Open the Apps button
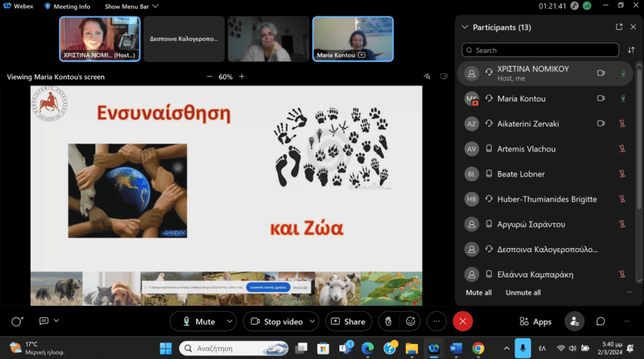Image resolution: width=644 pixels, height=359 pixels. [x=535, y=322]
